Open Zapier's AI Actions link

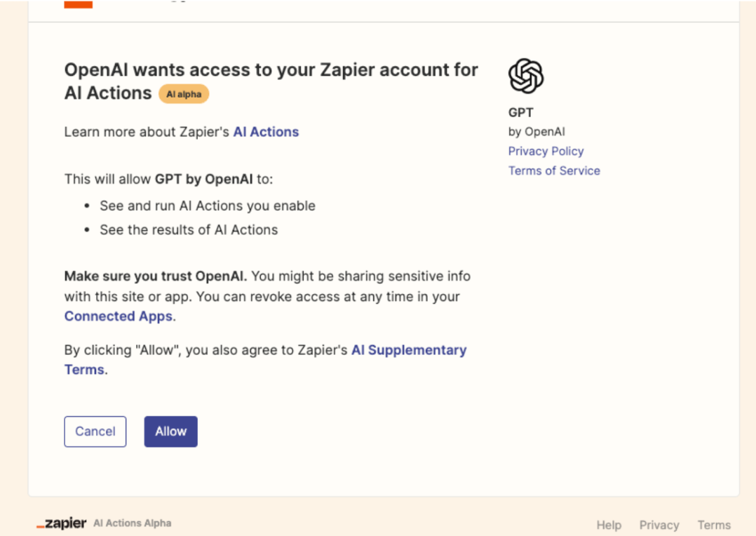[x=266, y=132]
